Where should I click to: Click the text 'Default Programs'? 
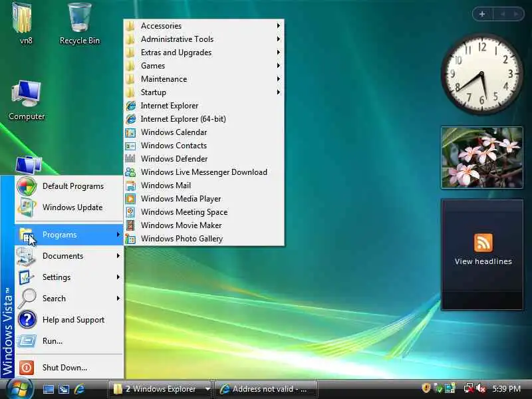pyautogui.click(x=73, y=186)
